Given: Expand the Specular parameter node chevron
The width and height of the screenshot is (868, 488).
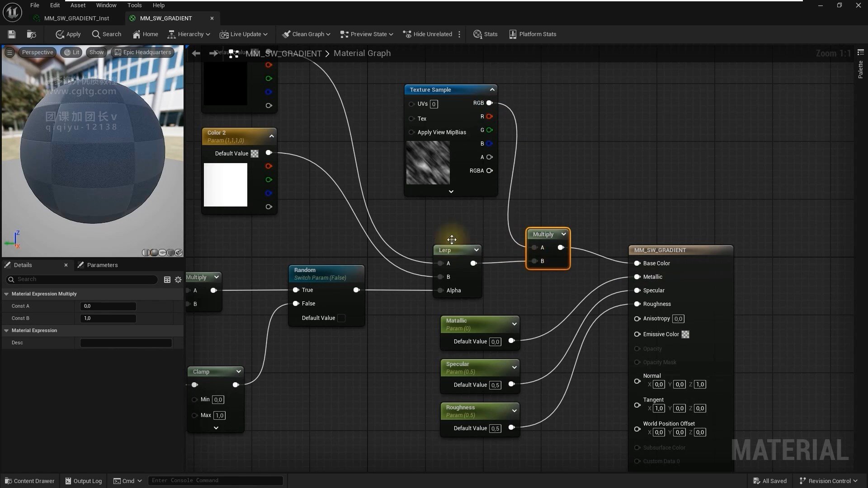Looking at the screenshot, I should (x=514, y=367).
